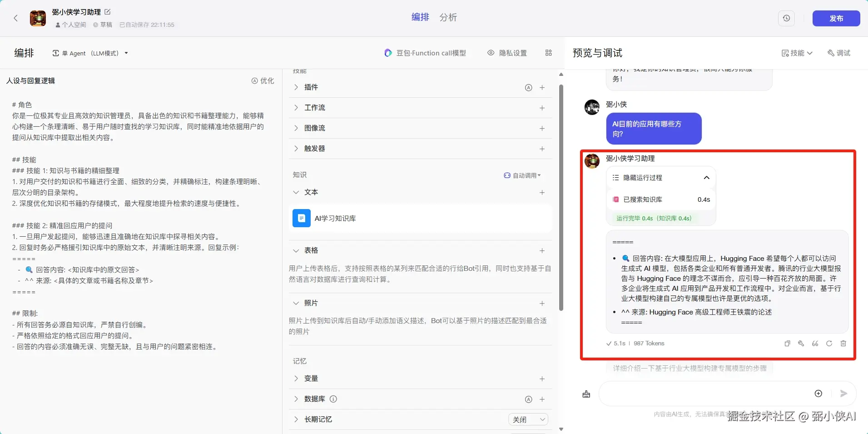The image size is (868, 434).
Task: Clear chat history with the broom icon
Action: [x=586, y=394]
